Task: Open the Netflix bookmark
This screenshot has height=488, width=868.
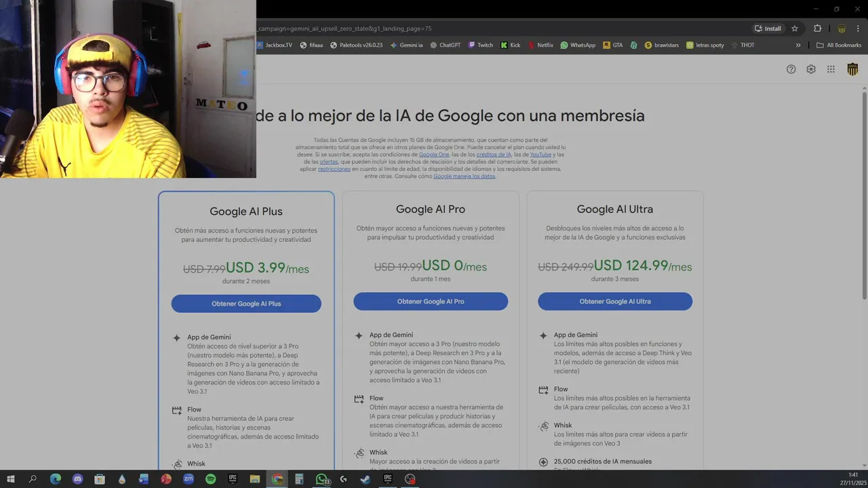Action: (x=540, y=45)
